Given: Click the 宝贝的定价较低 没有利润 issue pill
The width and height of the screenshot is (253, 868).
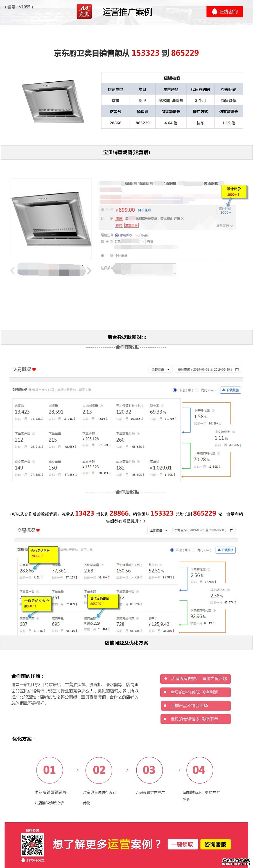Looking at the screenshot, I should point(196,692).
